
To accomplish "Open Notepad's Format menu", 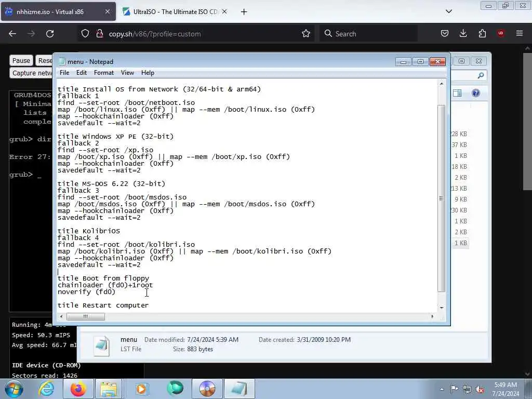I will coord(104,73).
